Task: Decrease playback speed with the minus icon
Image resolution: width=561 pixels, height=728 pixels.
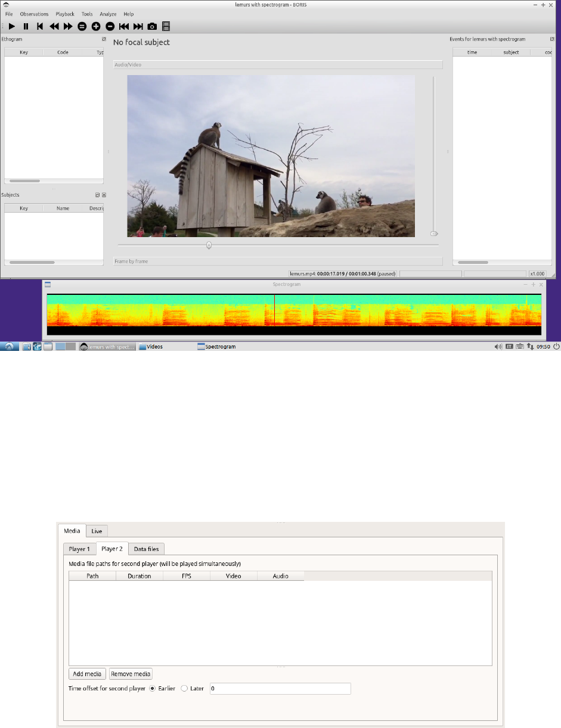Action: [110, 26]
